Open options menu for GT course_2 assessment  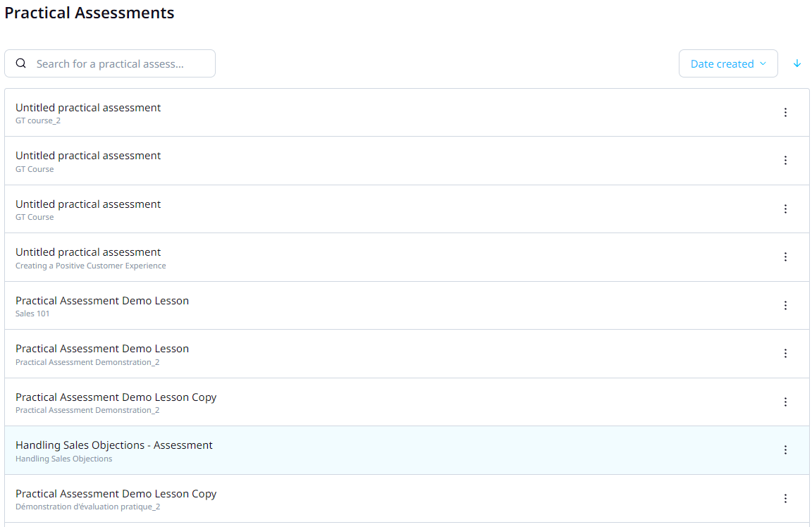tap(785, 113)
